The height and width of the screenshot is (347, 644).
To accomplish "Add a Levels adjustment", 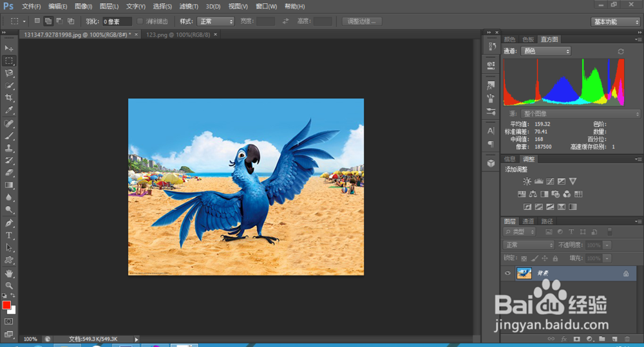I will [x=538, y=181].
